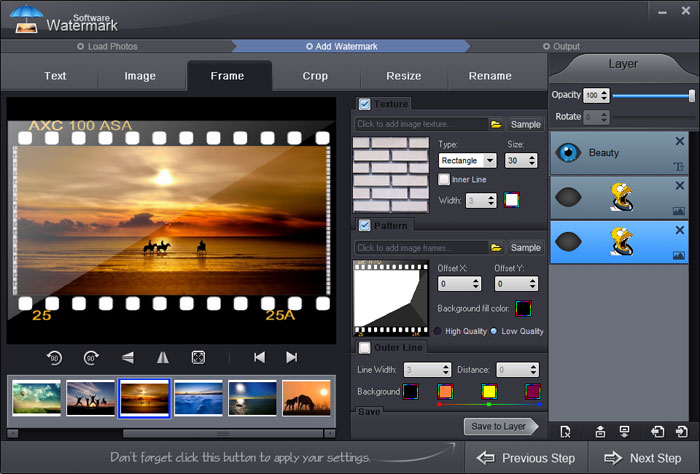Remove the selected blue image layer
The width and height of the screenshot is (700, 474).
[679, 230]
